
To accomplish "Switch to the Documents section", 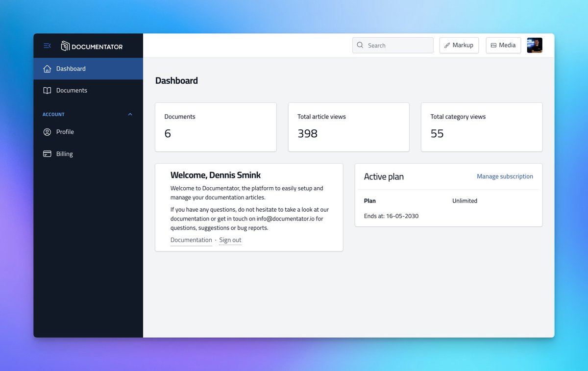I will 73,90.
